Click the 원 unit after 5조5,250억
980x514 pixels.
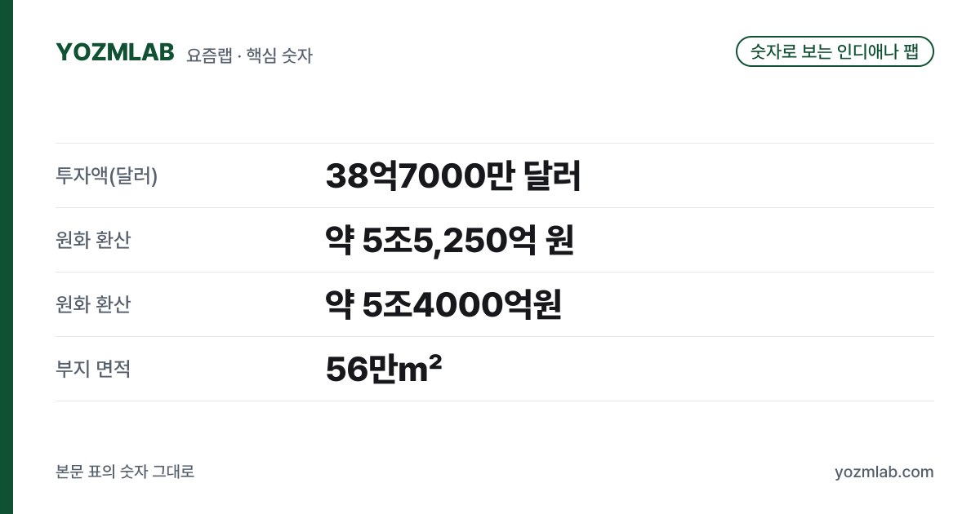point(560,240)
